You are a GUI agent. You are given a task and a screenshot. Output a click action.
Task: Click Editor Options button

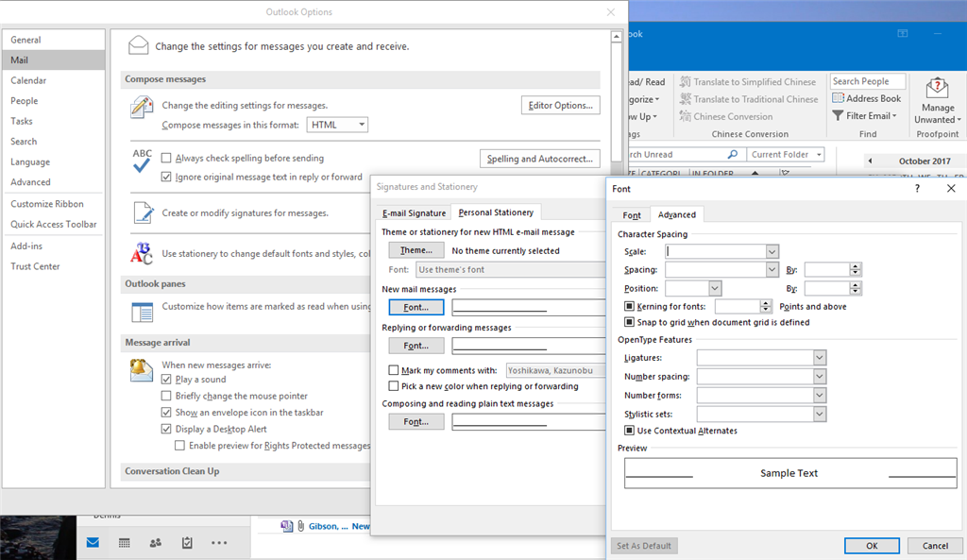(560, 106)
